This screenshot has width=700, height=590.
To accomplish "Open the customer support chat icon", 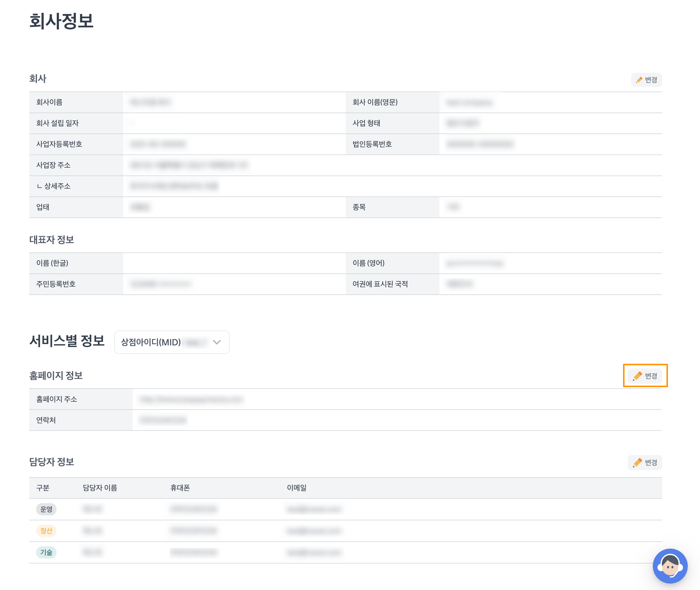I will [670, 566].
